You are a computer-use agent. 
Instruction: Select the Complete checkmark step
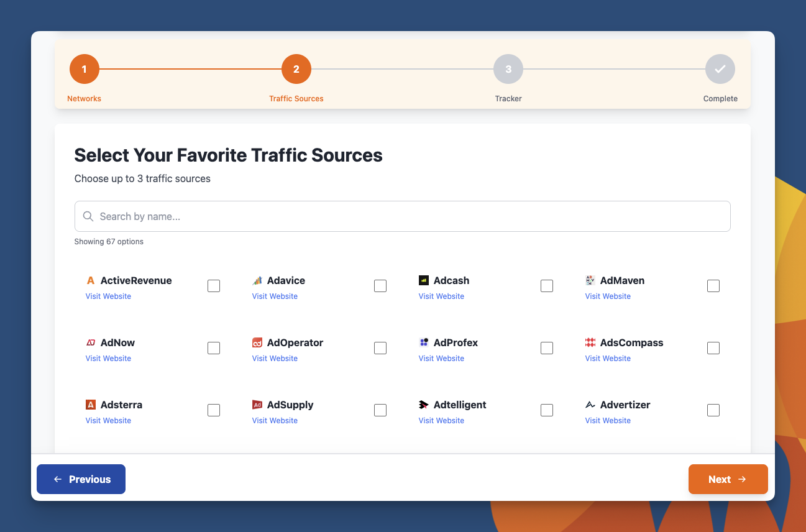click(720, 70)
